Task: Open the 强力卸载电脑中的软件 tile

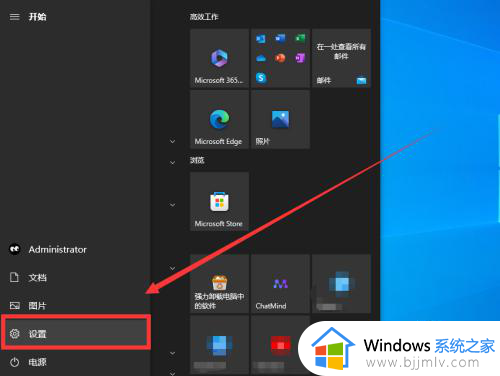Action: pos(219,284)
